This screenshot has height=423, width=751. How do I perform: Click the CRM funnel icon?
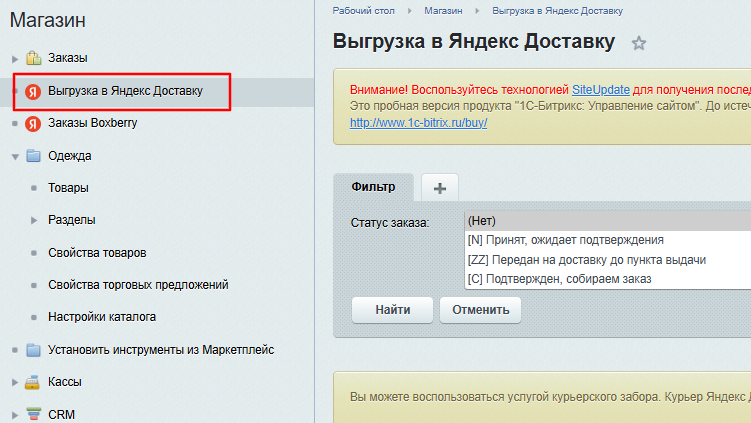click(x=34, y=414)
